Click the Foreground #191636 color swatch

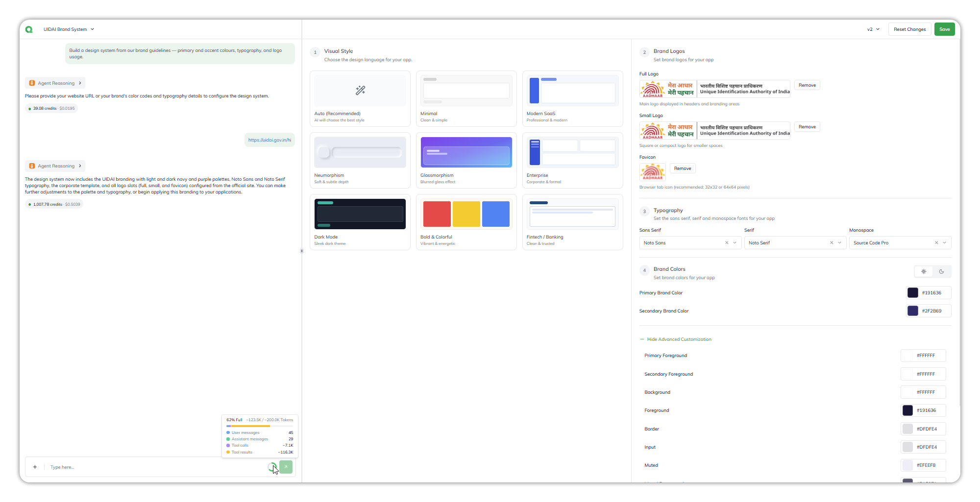pos(907,410)
